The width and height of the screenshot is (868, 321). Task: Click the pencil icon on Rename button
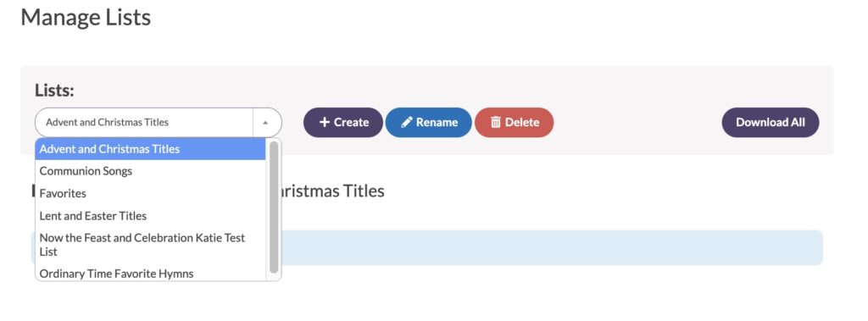[407, 122]
